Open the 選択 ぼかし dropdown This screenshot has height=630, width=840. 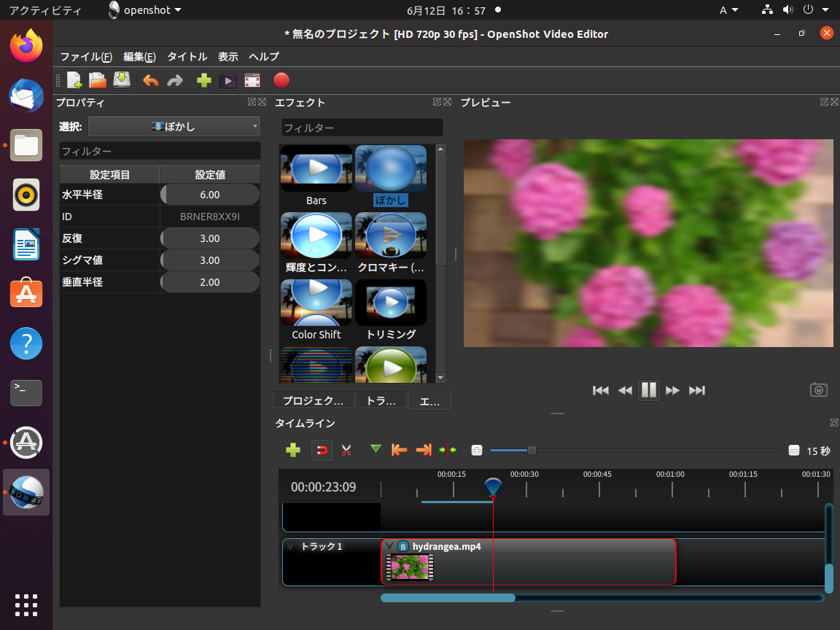click(174, 126)
